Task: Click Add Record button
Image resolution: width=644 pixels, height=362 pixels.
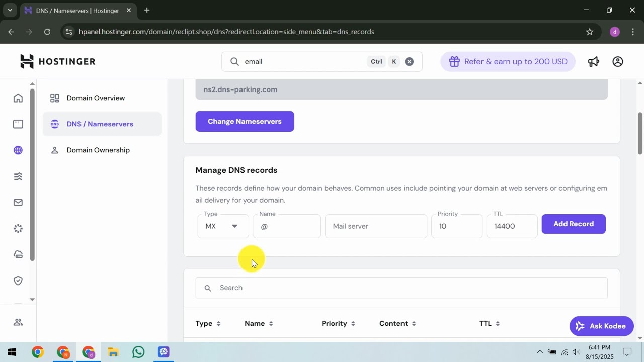Action: pyautogui.click(x=574, y=224)
